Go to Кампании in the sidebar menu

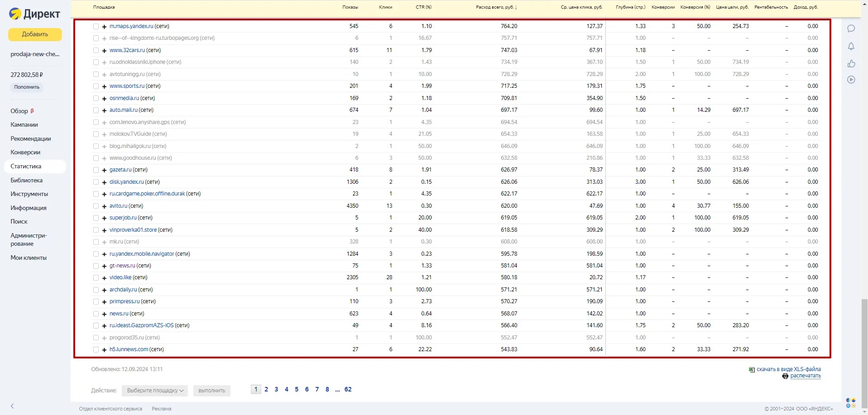pos(24,124)
